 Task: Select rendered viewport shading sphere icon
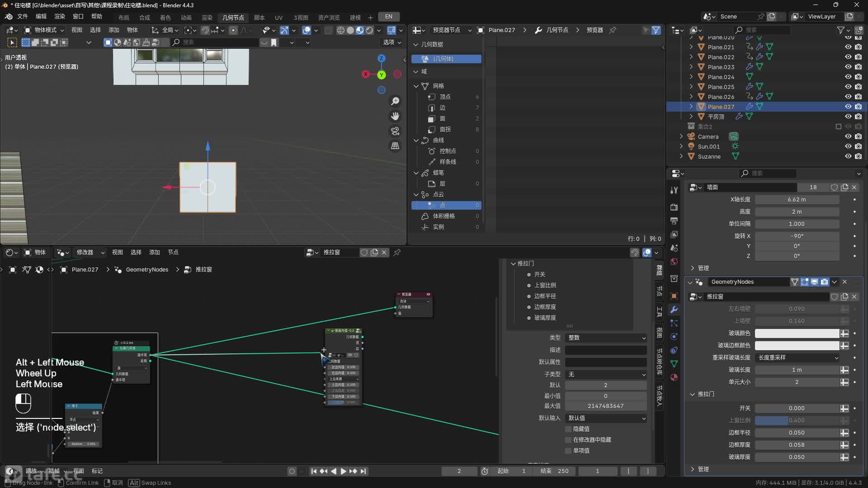click(x=369, y=30)
